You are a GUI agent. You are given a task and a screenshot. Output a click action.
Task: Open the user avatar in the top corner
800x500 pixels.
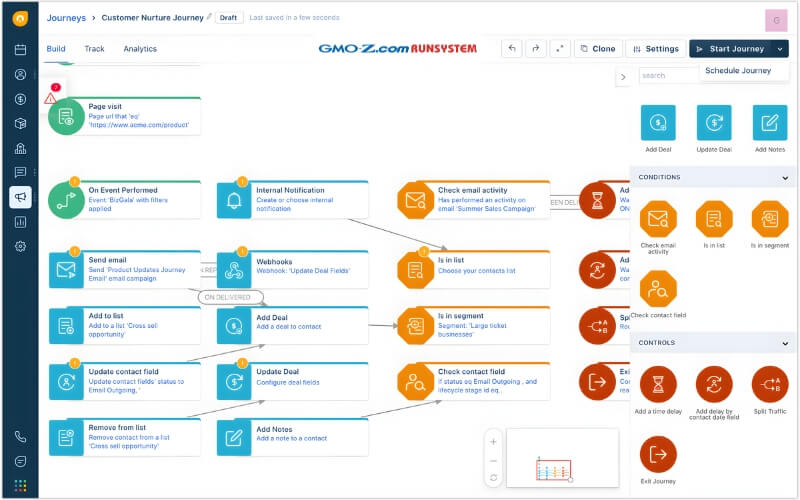point(776,21)
